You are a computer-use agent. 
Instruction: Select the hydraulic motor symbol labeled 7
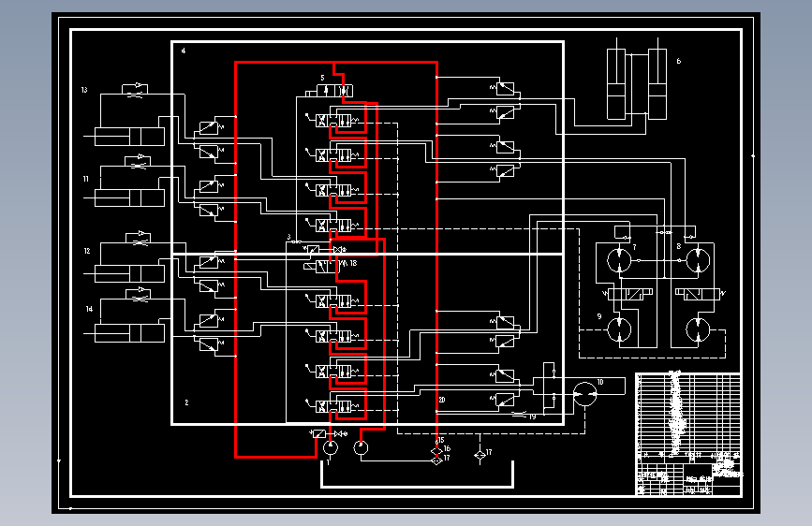coord(619,260)
